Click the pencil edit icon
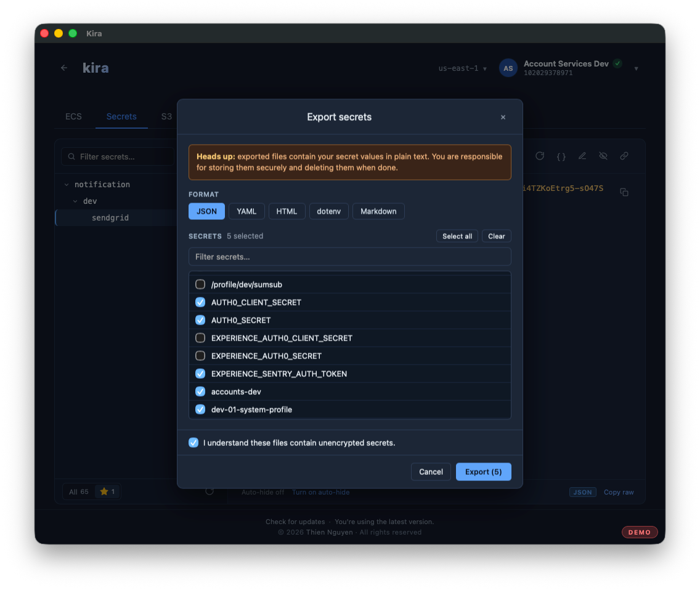The width and height of the screenshot is (700, 590). coord(582,156)
